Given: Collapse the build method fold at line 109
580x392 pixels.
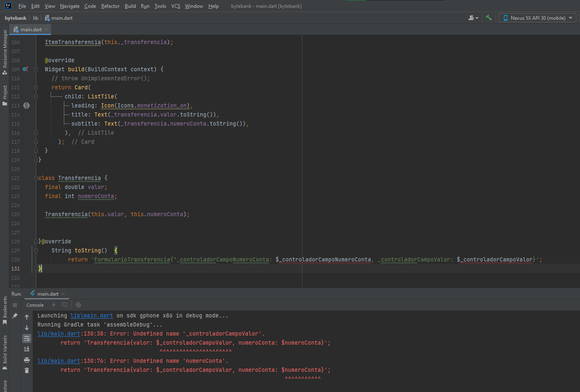Looking at the screenshot, I should tap(36, 69).
